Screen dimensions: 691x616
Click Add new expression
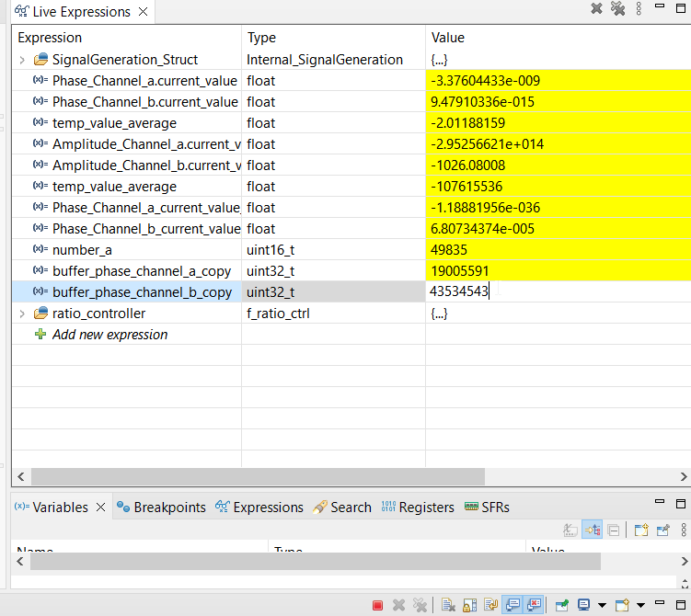pos(109,335)
